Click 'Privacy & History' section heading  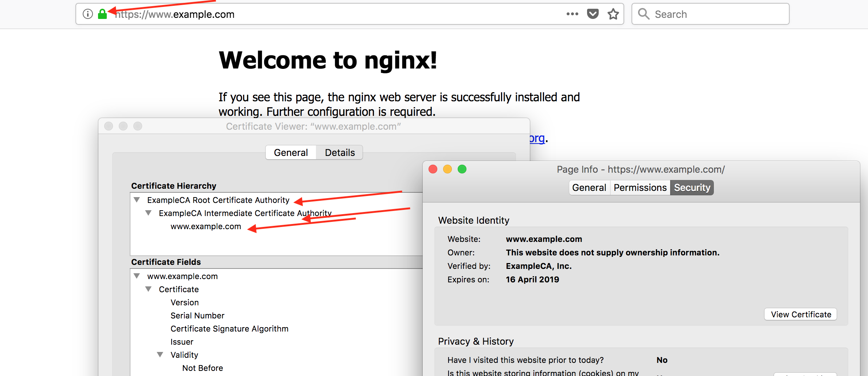tap(476, 341)
